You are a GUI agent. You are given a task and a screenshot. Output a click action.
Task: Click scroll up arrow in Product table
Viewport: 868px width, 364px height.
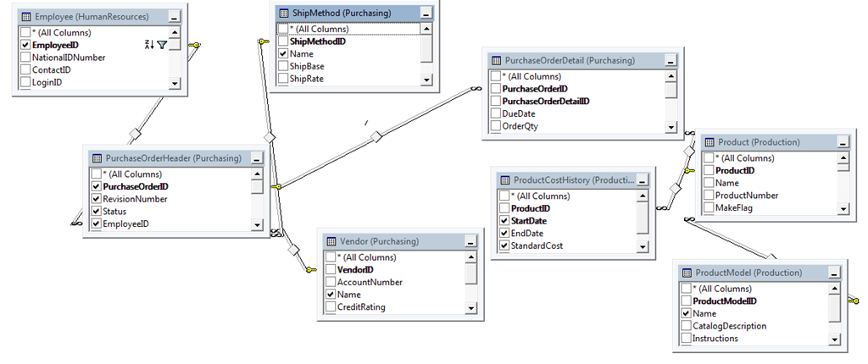843,158
